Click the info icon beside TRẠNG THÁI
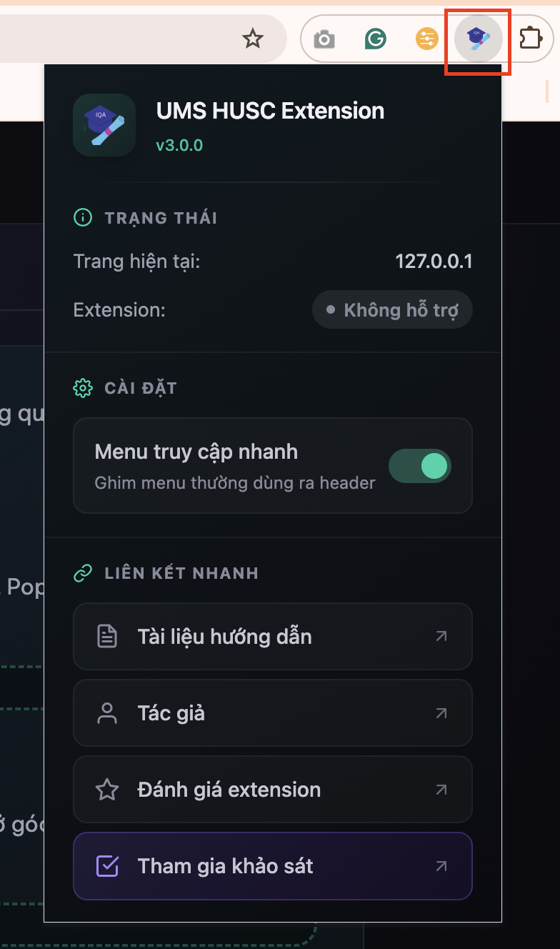 click(x=83, y=218)
